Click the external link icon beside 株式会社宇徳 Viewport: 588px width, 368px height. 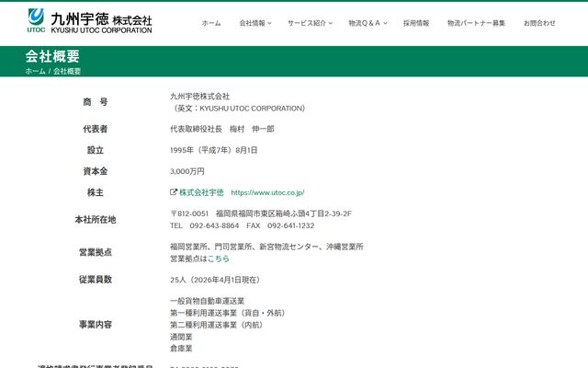(174, 192)
